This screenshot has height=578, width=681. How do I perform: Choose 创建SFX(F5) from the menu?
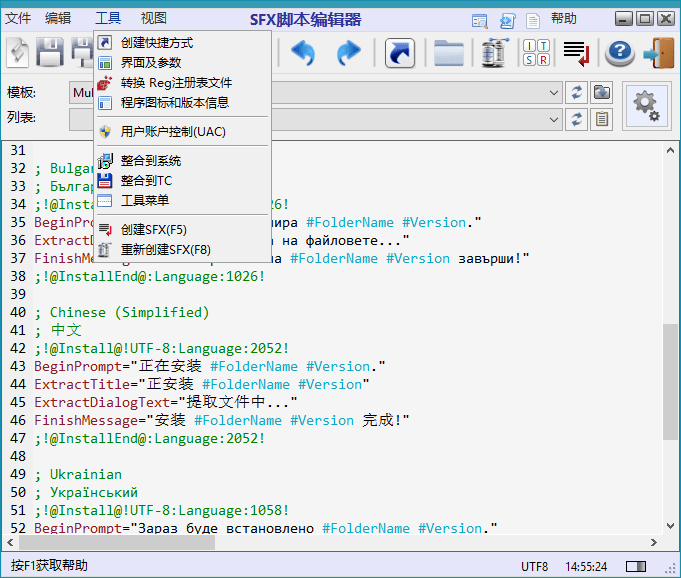[x=153, y=230]
